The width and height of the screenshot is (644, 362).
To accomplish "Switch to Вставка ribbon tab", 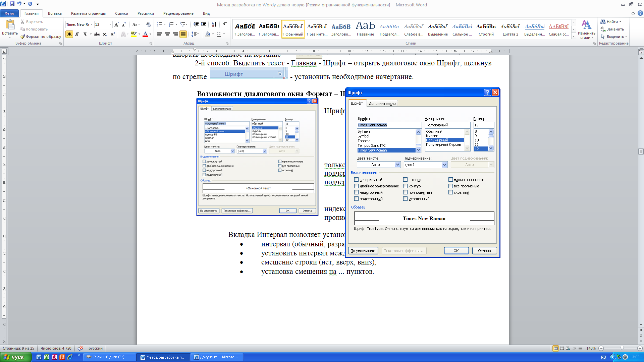I will click(55, 13).
